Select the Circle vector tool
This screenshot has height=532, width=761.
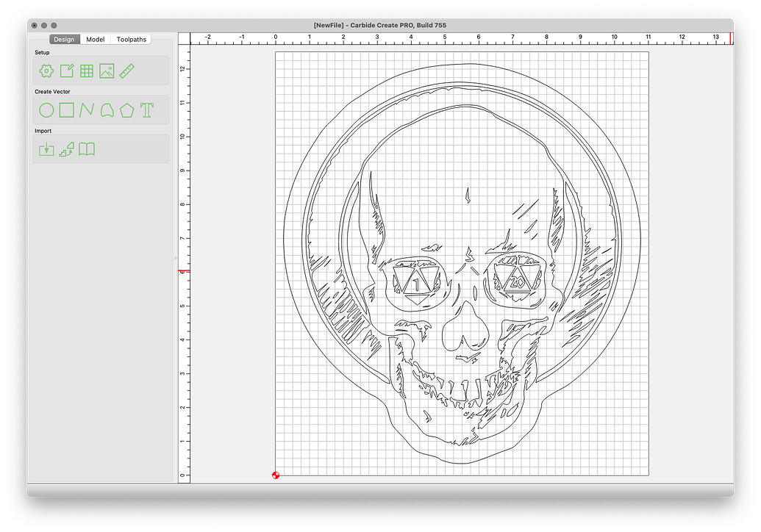click(x=46, y=110)
